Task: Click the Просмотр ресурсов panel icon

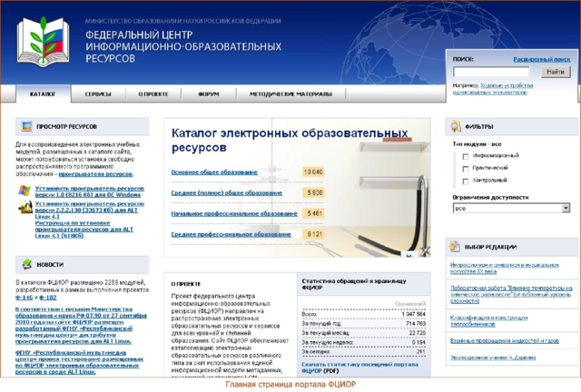Action: coord(26,126)
